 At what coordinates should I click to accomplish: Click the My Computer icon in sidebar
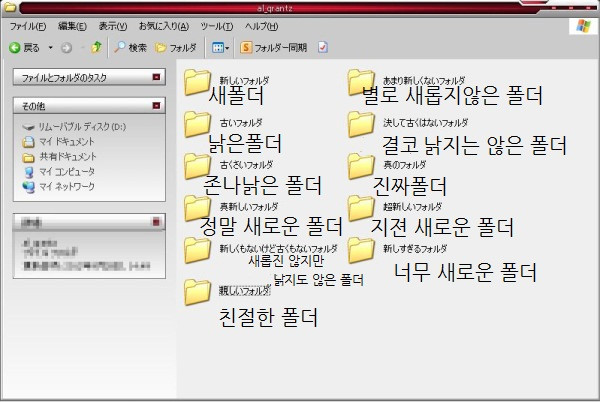click(x=29, y=172)
